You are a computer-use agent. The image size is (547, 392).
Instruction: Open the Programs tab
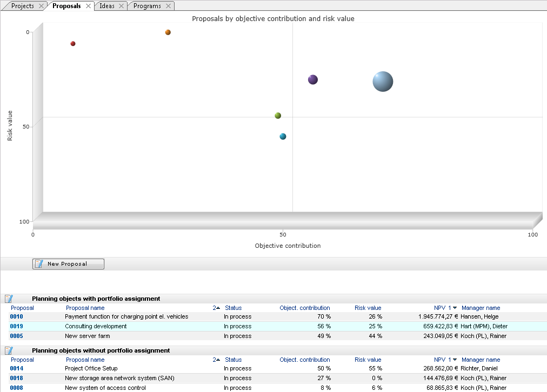[x=147, y=6]
